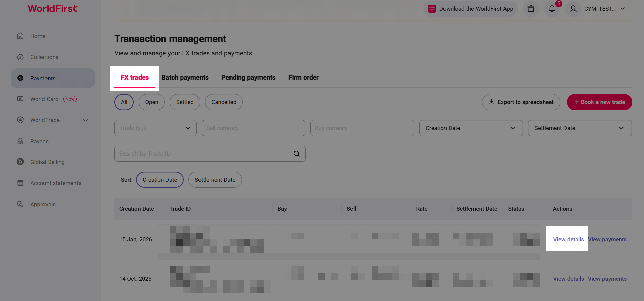This screenshot has height=301, width=644.
Task: Click the New badge on World Card
Action: coord(70,99)
